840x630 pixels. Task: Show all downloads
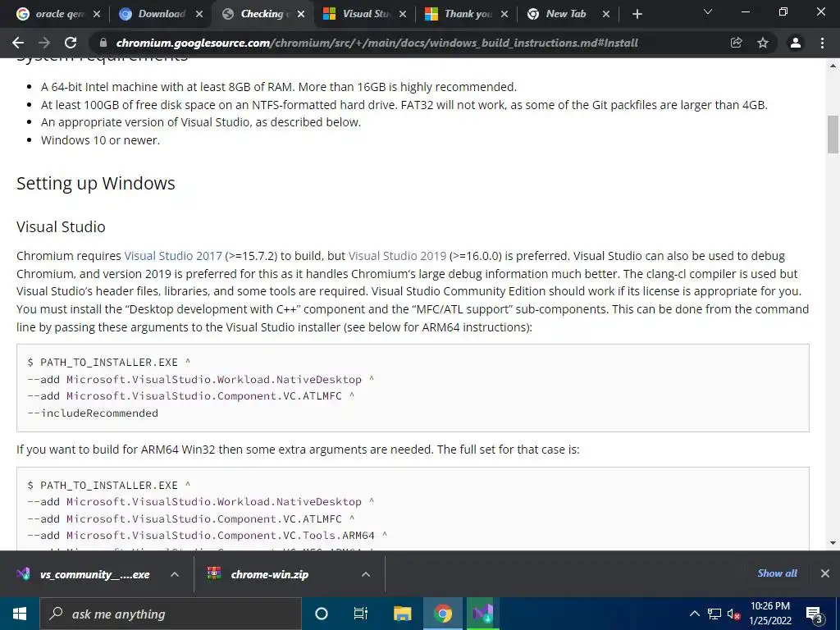(x=777, y=573)
